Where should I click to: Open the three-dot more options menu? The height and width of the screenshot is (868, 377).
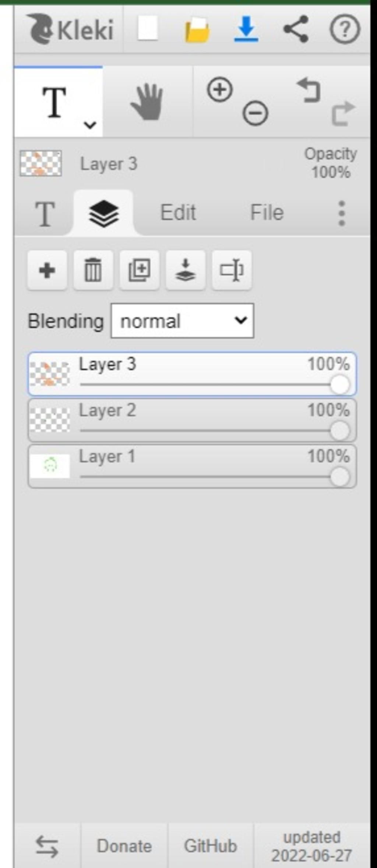[x=342, y=213]
